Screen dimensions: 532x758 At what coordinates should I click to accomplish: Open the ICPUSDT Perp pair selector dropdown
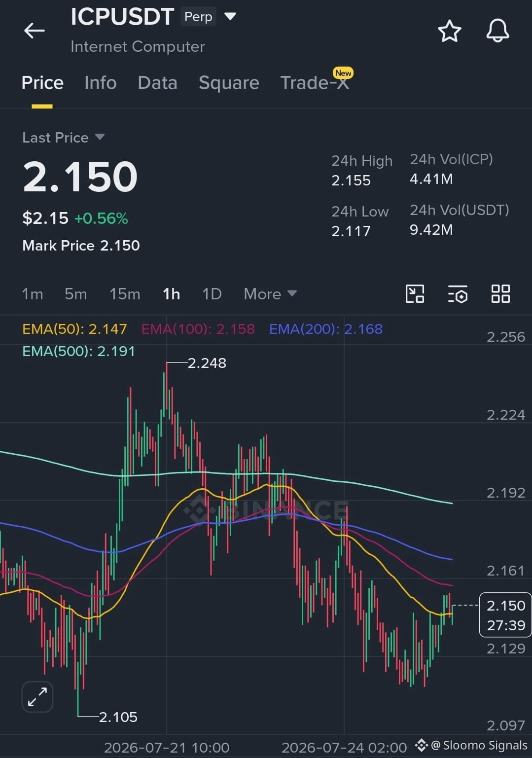[x=230, y=16]
